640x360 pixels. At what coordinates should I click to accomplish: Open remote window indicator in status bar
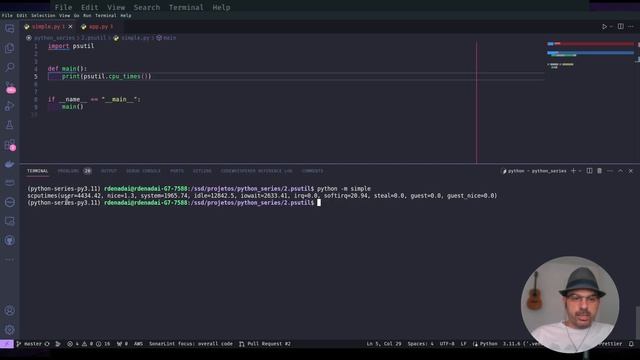[7, 344]
